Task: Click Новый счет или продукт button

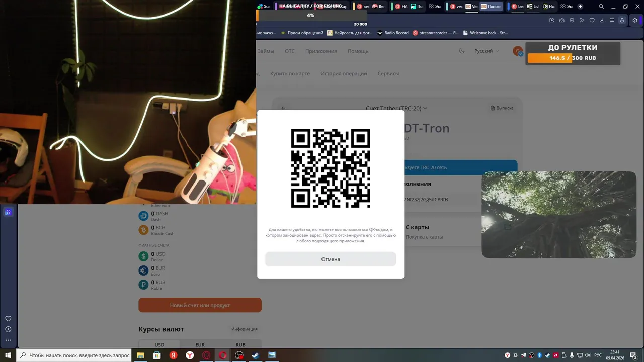Action: [200, 305]
